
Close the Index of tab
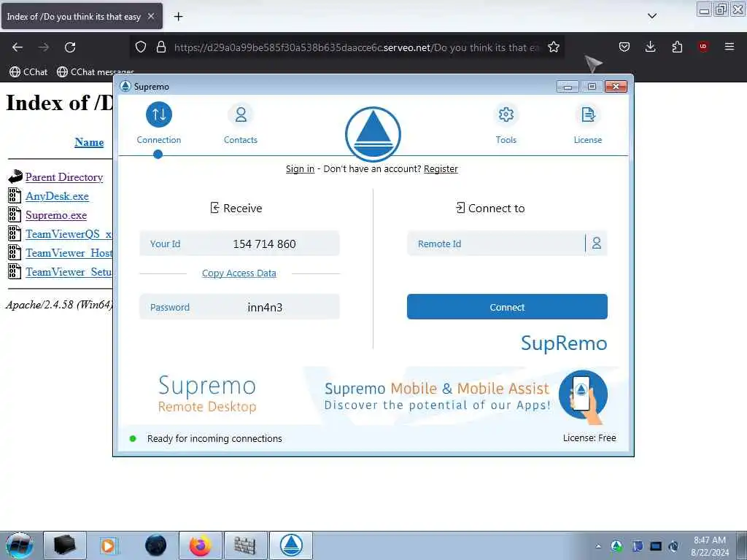(151, 16)
